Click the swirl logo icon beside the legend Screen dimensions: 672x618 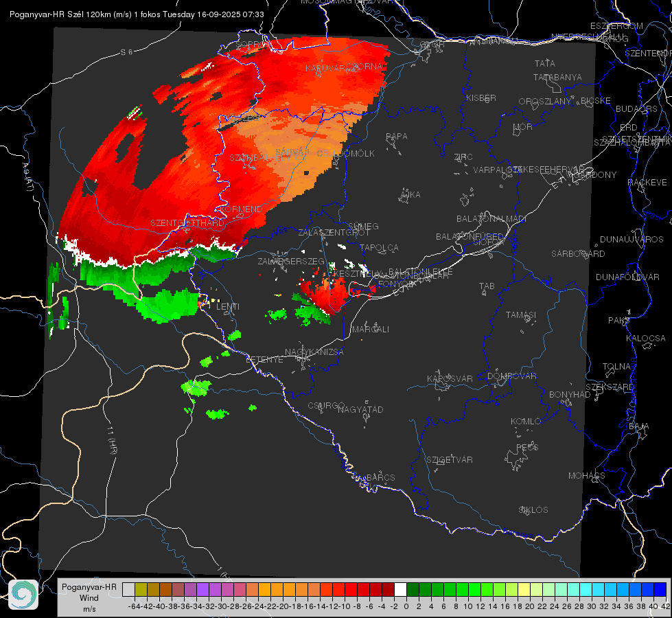tap(23, 595)
